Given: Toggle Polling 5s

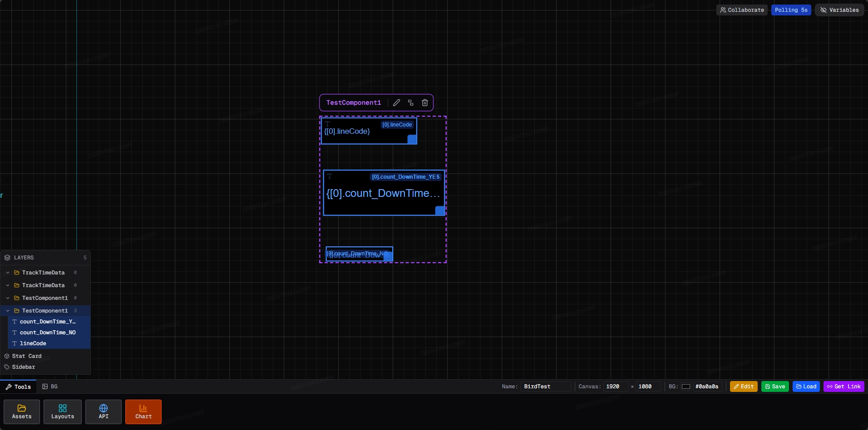Looking at the screenshot, I should (791, 10).
